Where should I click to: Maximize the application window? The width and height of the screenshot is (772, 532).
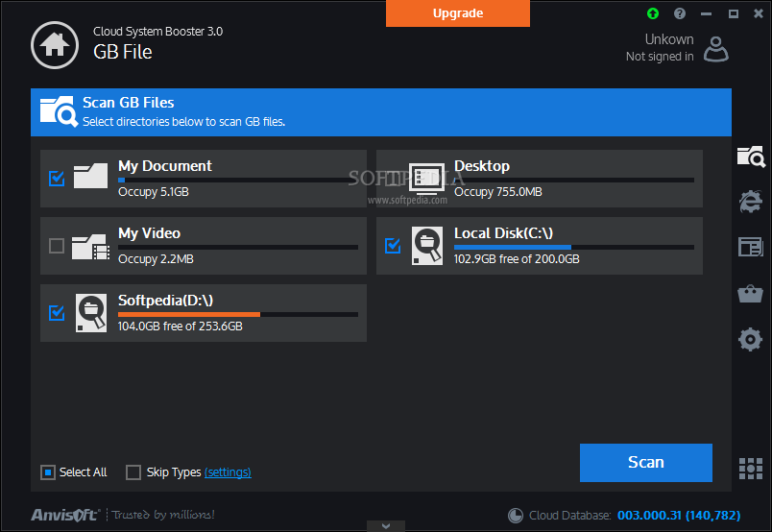coord(733,13)
